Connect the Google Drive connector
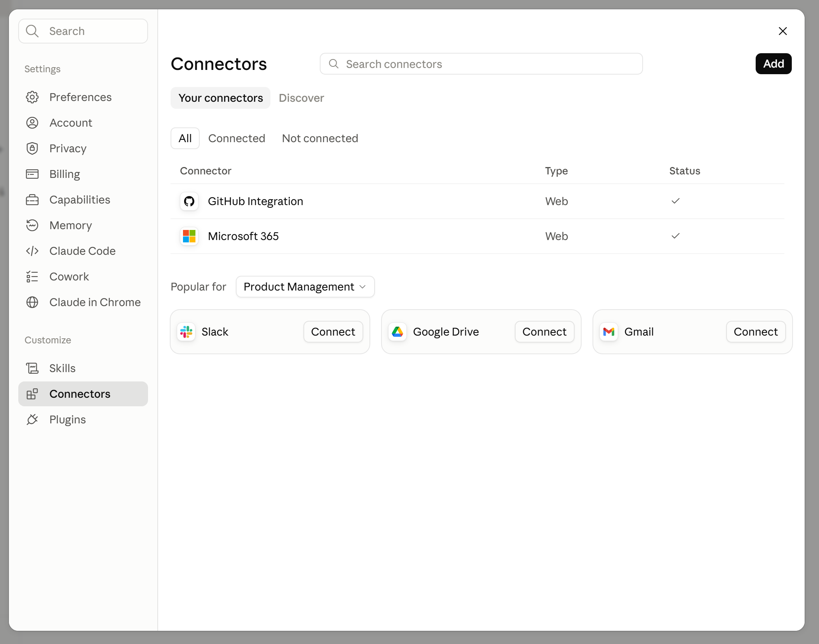Screen dimensions: 819x644 click(544, 332)
